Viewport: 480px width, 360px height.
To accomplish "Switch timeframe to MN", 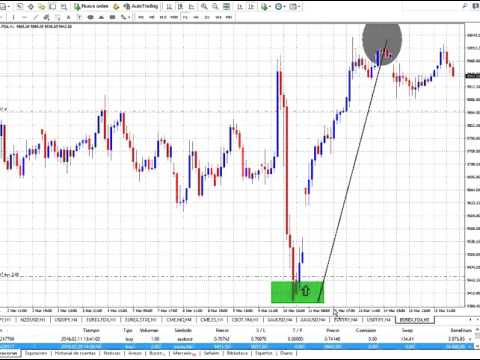I will coord(229,17).
